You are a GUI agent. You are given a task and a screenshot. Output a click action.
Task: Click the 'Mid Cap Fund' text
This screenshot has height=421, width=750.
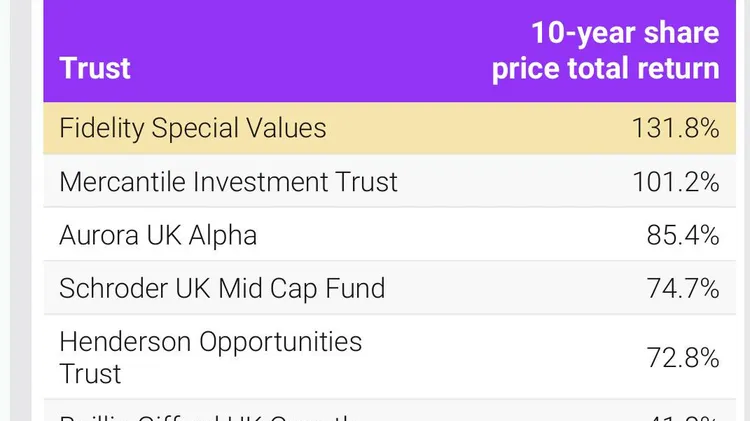pos(301,288)
